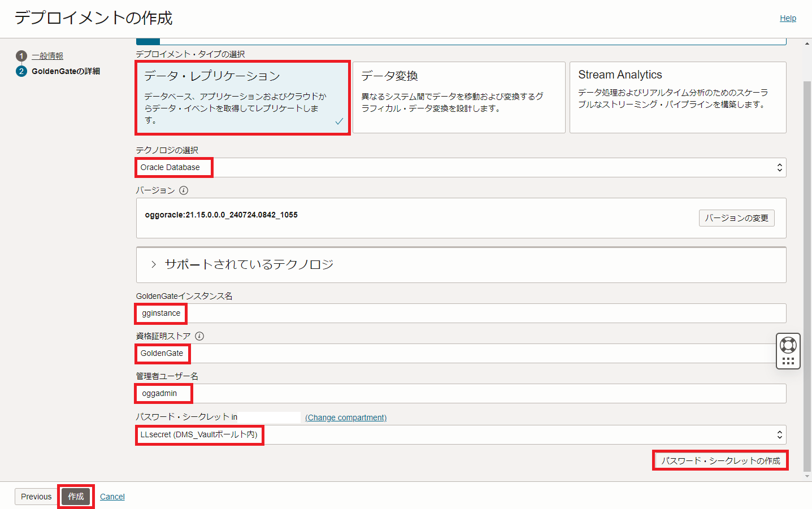Click パスワード・シークレットの作成 button
The height and width of the screenshot is (509, 812).
[720, 460]
